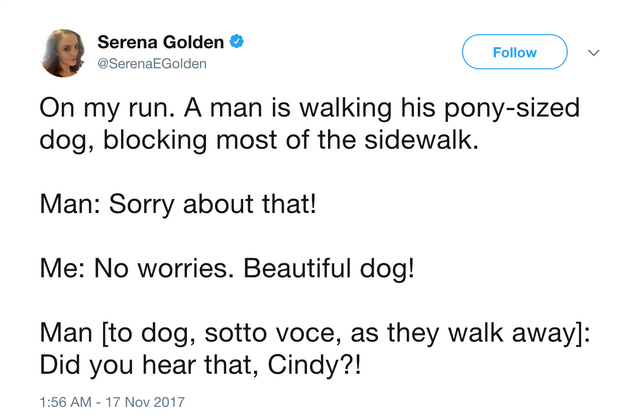Click the 1:56 AM timestamp
Image resolution: width=640 pixels, height=420 pixels.
click(69, 402)
